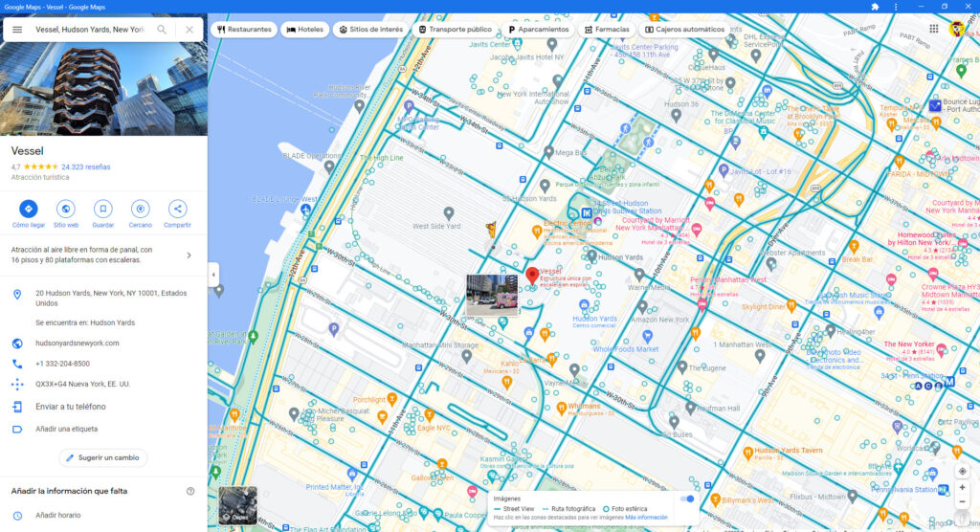Click the Cercano nearby icon

click(x=141, y=209)
